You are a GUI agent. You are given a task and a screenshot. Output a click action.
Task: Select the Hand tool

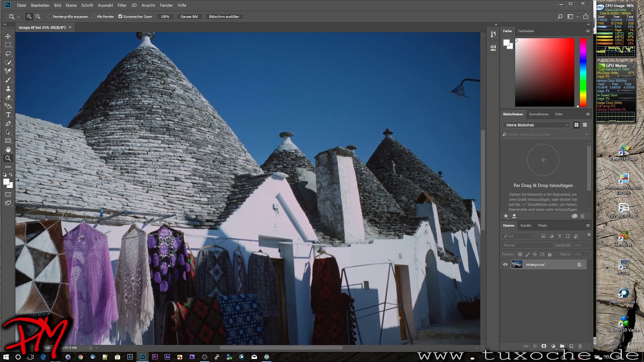(8, 149)
